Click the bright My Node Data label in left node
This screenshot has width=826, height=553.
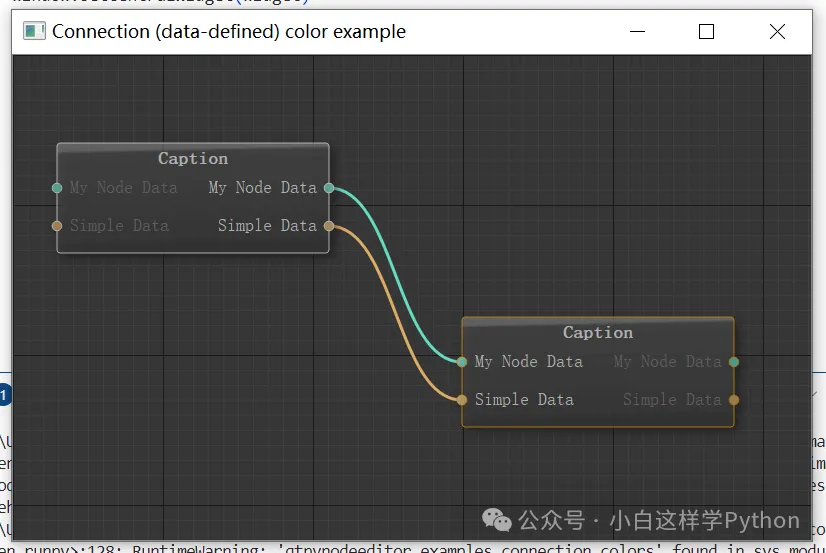262,187
